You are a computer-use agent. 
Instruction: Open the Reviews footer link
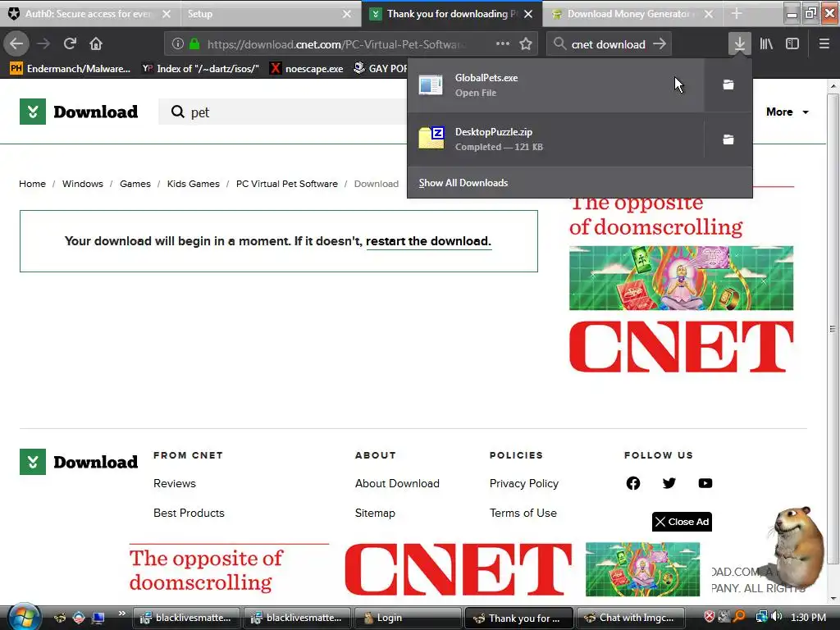click(175, 483)
